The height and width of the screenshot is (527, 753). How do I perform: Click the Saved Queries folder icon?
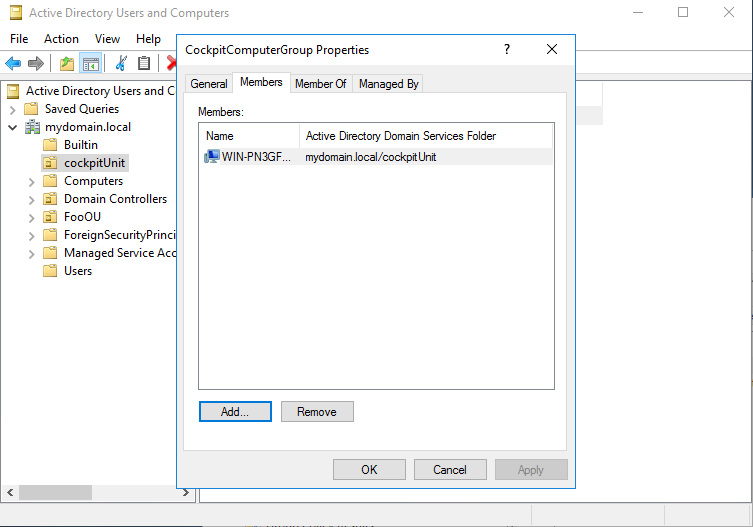point(31,109)
